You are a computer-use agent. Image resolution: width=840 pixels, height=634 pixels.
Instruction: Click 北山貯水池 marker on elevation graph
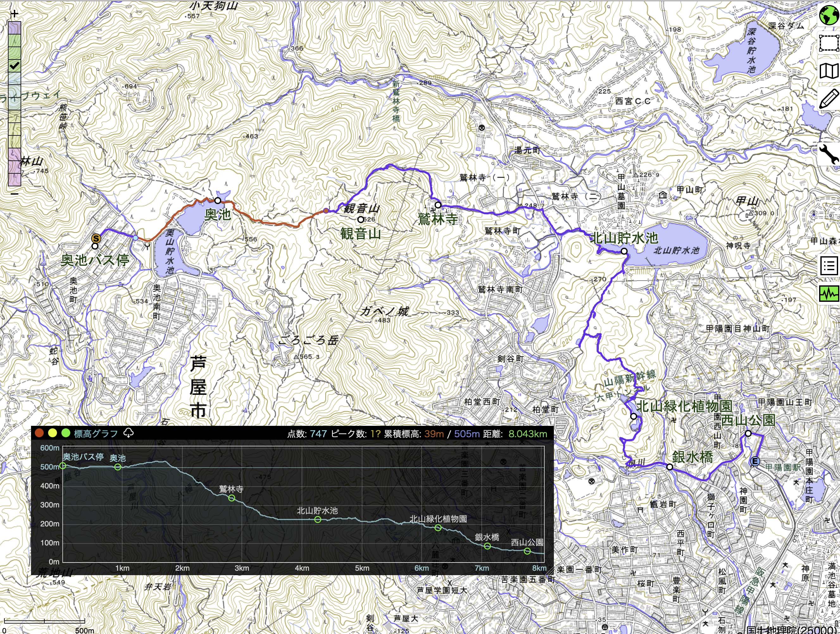[x=318, y=520]
